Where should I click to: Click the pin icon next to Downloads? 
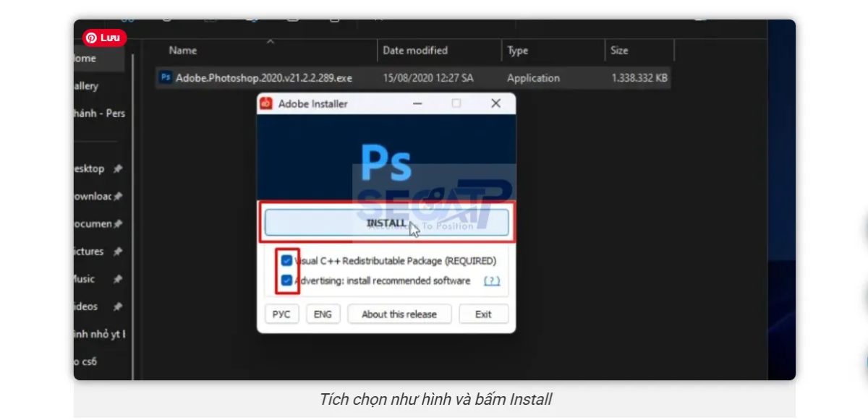coord(119,196)
